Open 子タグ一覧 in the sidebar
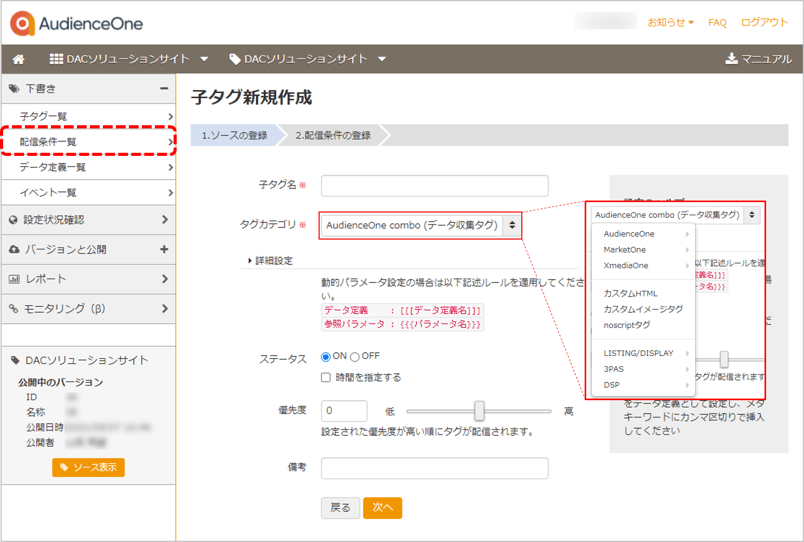Image resolution: width=804 pixels, height=542 pixels. [x=88, y=116]
